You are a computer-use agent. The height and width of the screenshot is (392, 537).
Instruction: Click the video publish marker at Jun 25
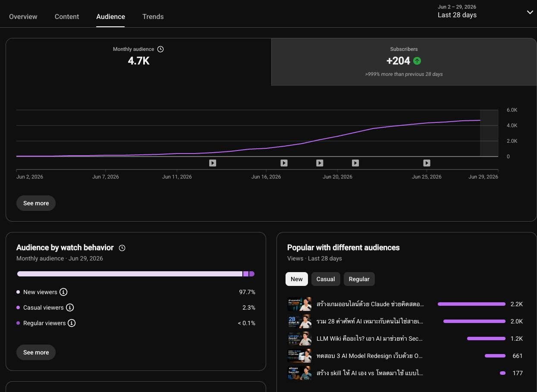pyautogui.click(x=427, y=163)
